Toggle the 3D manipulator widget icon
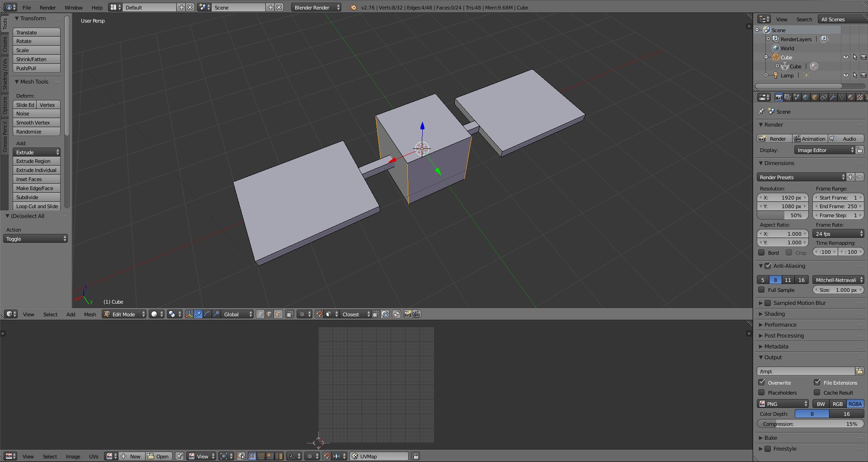 click(189, 314)
